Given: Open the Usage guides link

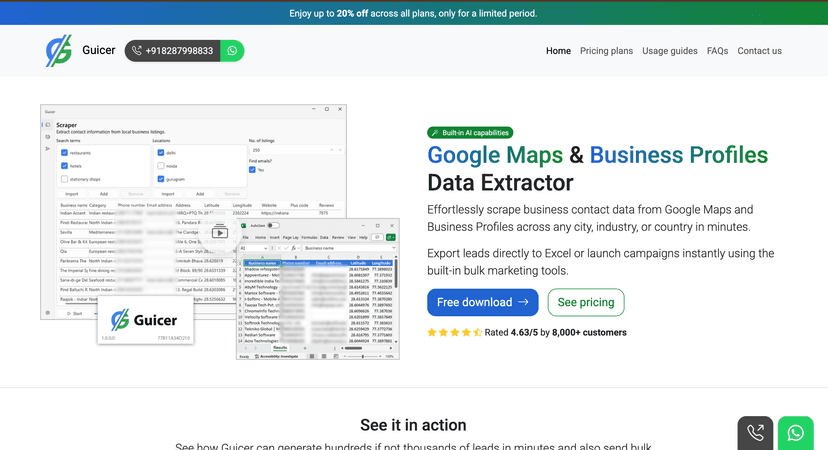Looking at the screenshot, I should [x=669, y=51].
